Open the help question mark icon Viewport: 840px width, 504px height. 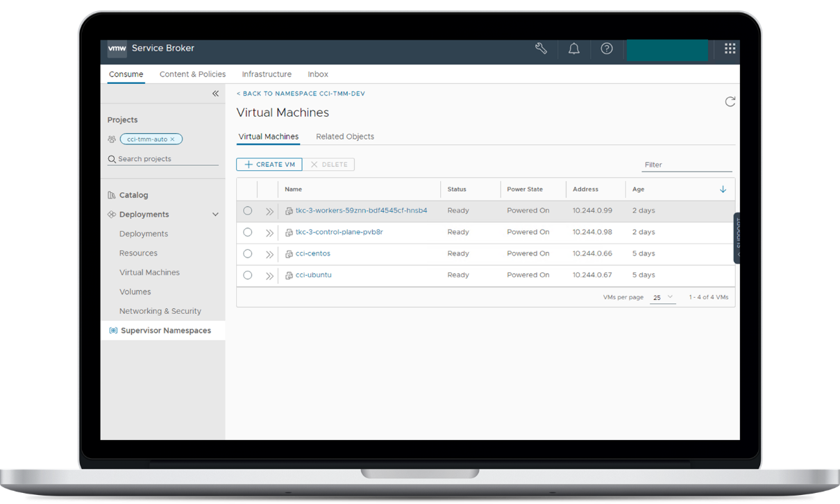click(607, 49)
